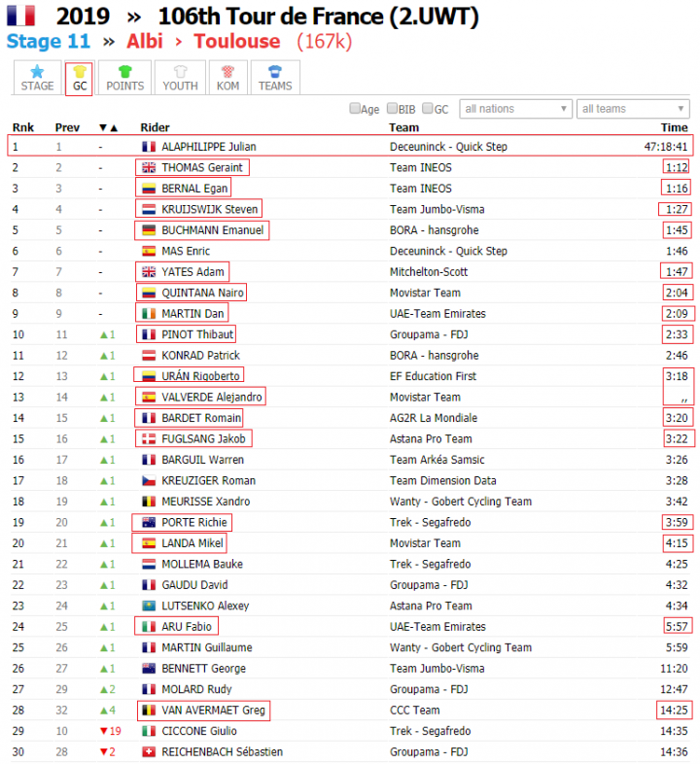Click the New Zealand flag next to BENNETT George
Screen dimensions: 700x764
click(x=149, y=669)
